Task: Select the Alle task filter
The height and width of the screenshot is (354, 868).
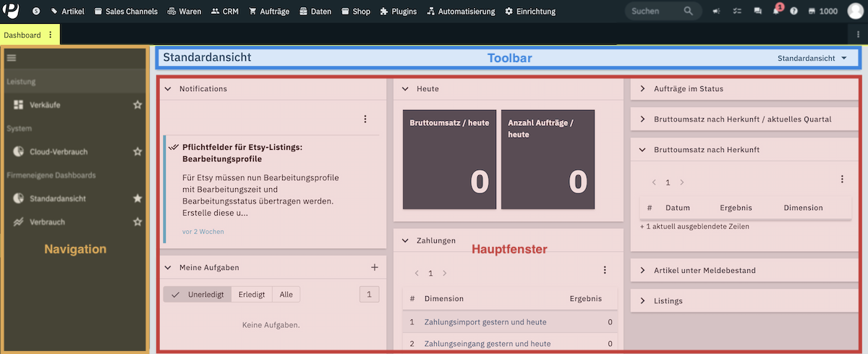Action: pyautogui.click(x=286, y=295)
